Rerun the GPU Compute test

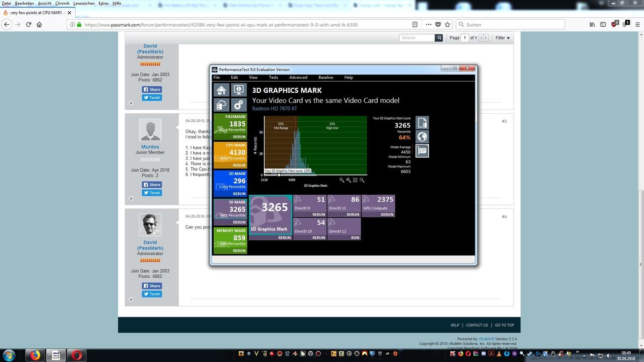click(387, 215)
